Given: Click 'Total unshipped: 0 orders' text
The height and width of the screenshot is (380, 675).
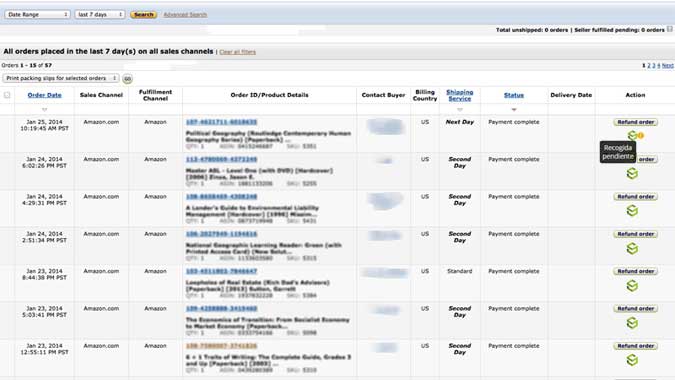Looking at the screenshot, I should pyautogui.click(x=532, y=30).
